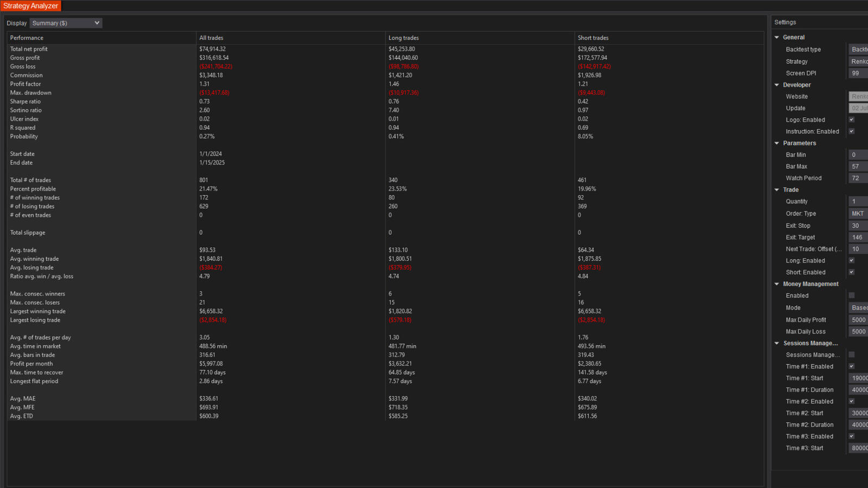Collapse the General settings section
The image size is (868, 488).
(777, 37)
